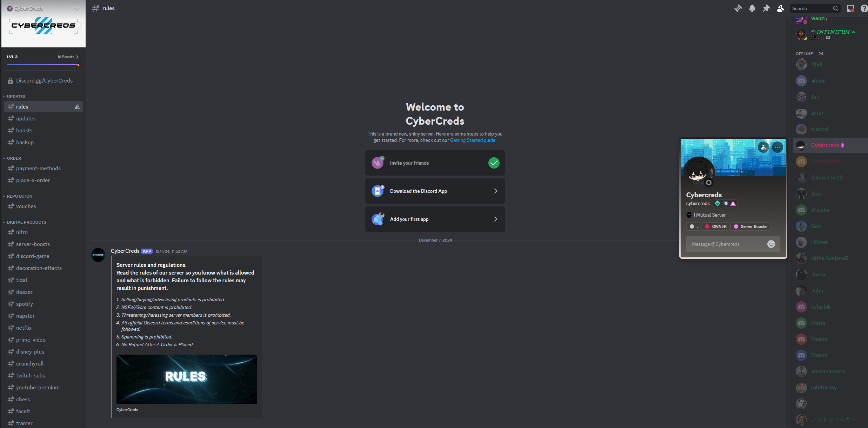Click add friend icon on profile popup

(x=763, y=147)
